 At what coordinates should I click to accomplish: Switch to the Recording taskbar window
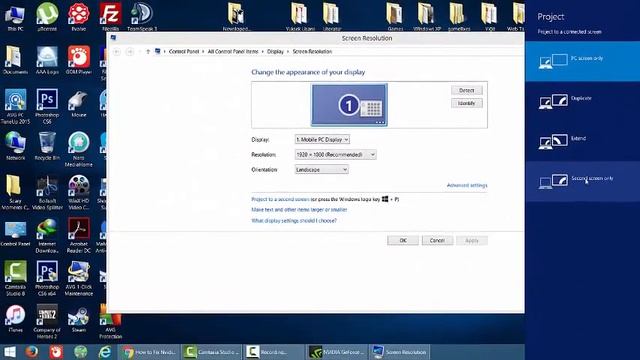coord(273,352)
